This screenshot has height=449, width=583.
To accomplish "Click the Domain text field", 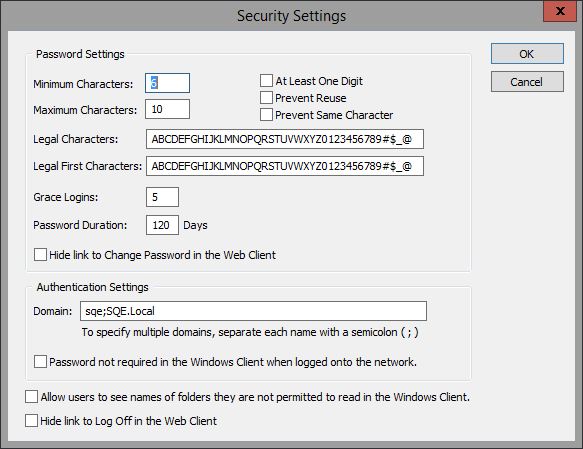I will [254, 311].
